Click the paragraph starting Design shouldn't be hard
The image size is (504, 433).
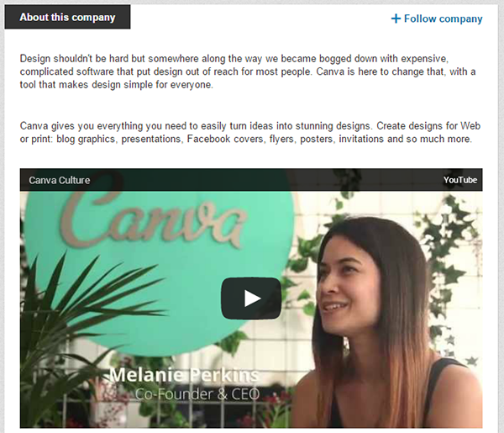[248, 71]
